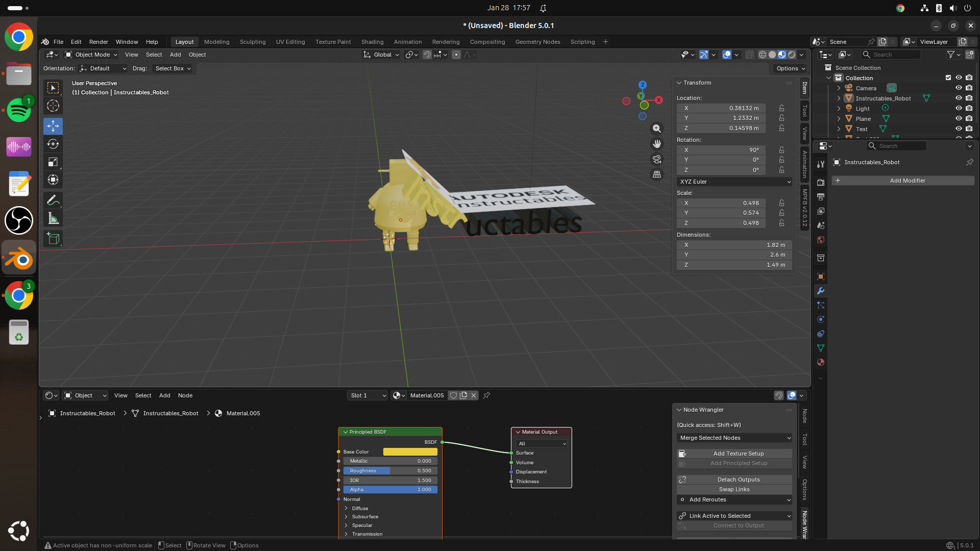Open the Material properties tab

821,362
